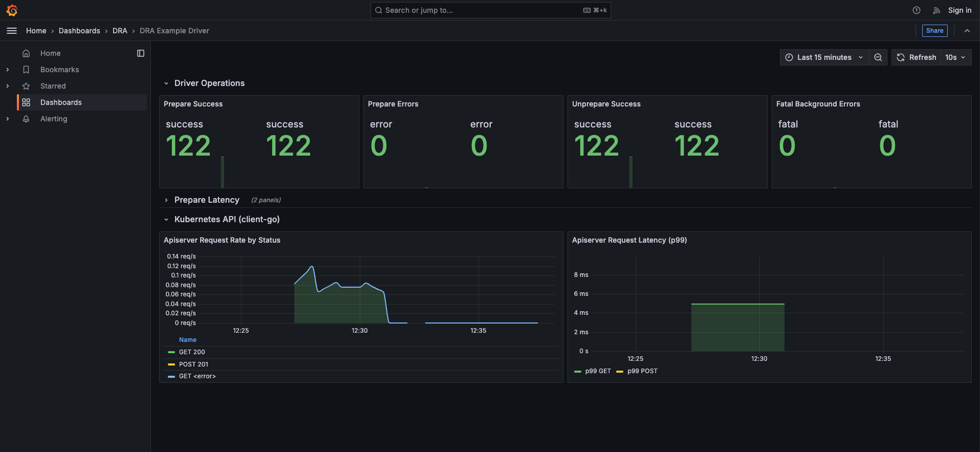Viewport: 980px width, 452px height.
Task: Open Bookmarks in the sidebar
Action: pos(60,70)
